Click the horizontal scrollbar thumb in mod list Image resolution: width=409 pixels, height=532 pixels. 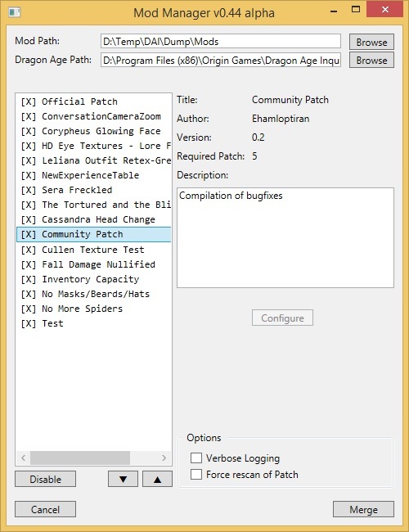click(80, 458)
